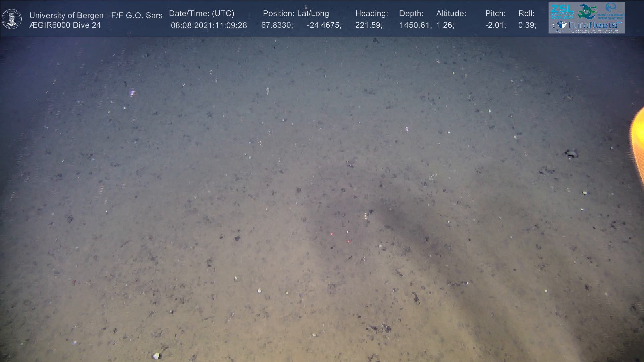Click the ÆGIR6000 Dive 24 text

tap(65, 25)
